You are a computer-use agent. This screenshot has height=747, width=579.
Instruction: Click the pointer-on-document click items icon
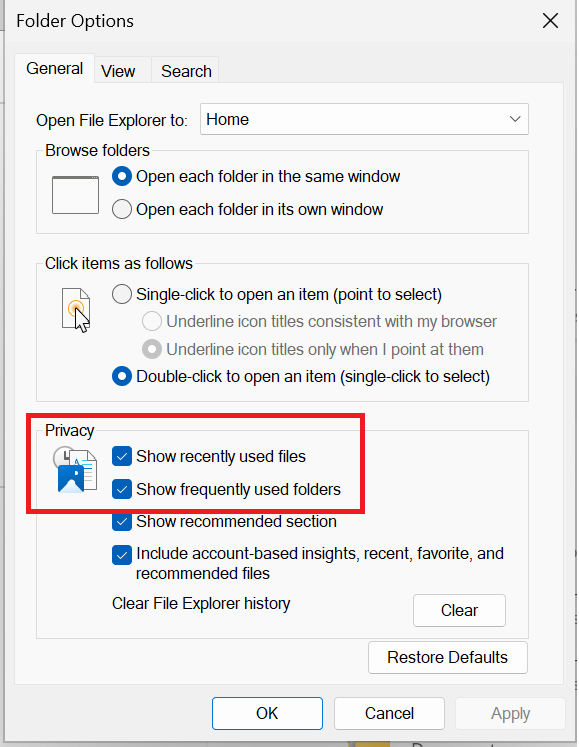click(76, 310)
